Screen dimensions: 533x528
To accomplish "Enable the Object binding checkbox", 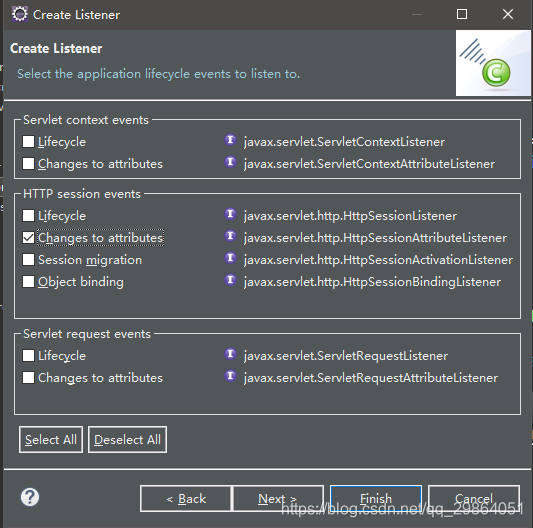I will point(28,282).
